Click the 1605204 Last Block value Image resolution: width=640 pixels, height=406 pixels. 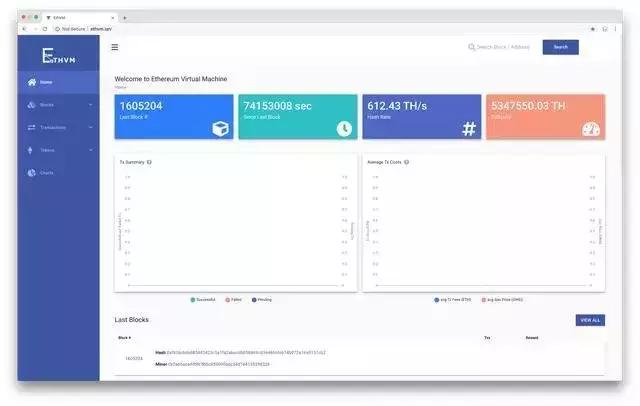pos(141,106)
